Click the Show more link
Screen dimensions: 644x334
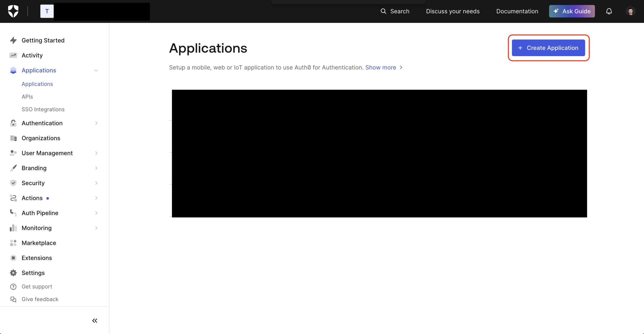(x=380, y=68)
